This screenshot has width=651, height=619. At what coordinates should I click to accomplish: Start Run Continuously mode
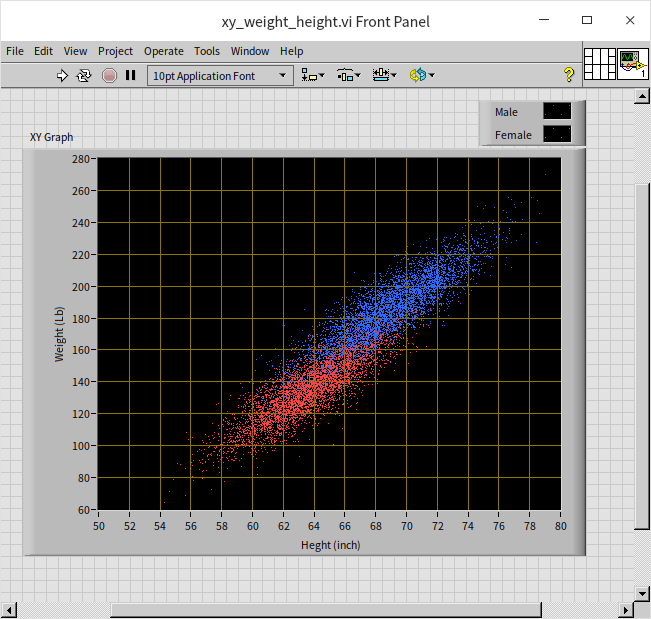(84, 75)
